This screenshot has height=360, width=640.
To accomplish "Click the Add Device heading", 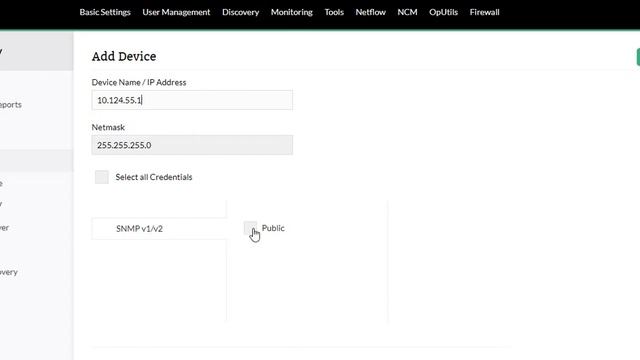I will (x=124, y=56).
